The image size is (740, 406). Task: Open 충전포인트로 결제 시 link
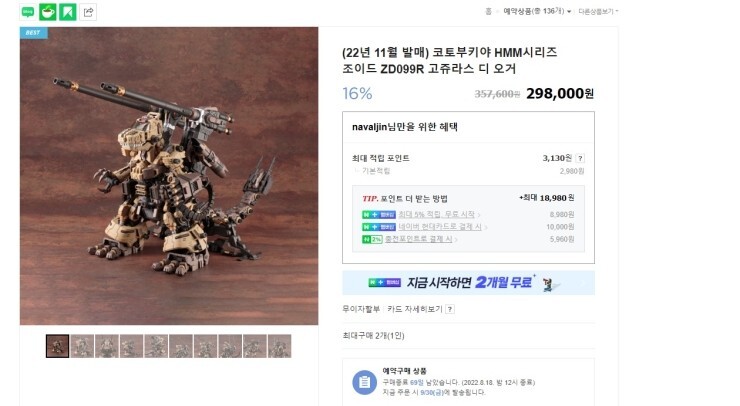(x=421, y=239)
